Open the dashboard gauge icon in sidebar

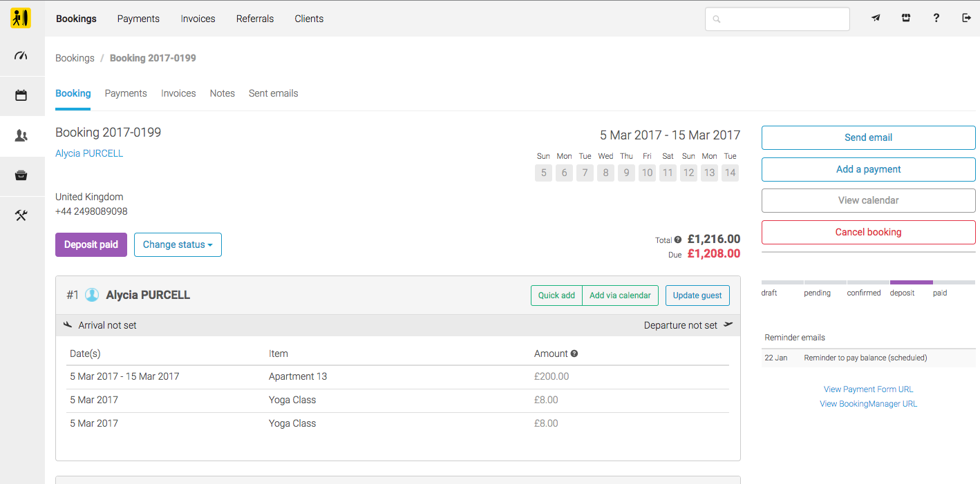21,56
